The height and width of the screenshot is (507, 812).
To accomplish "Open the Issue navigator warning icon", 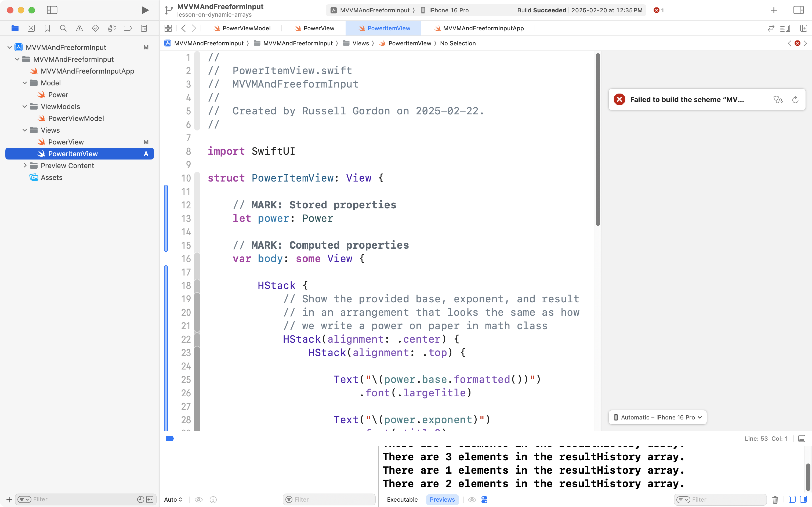I will (79, 28).
